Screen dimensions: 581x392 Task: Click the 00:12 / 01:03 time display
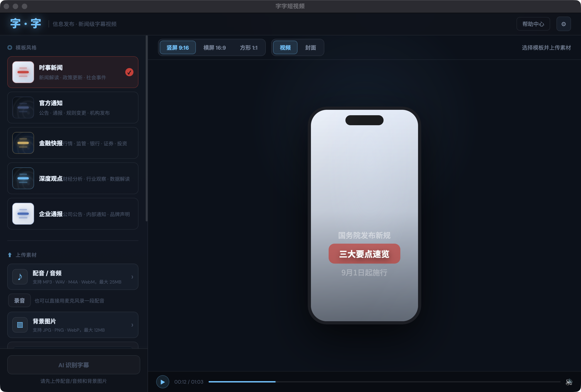coord(189,382)
